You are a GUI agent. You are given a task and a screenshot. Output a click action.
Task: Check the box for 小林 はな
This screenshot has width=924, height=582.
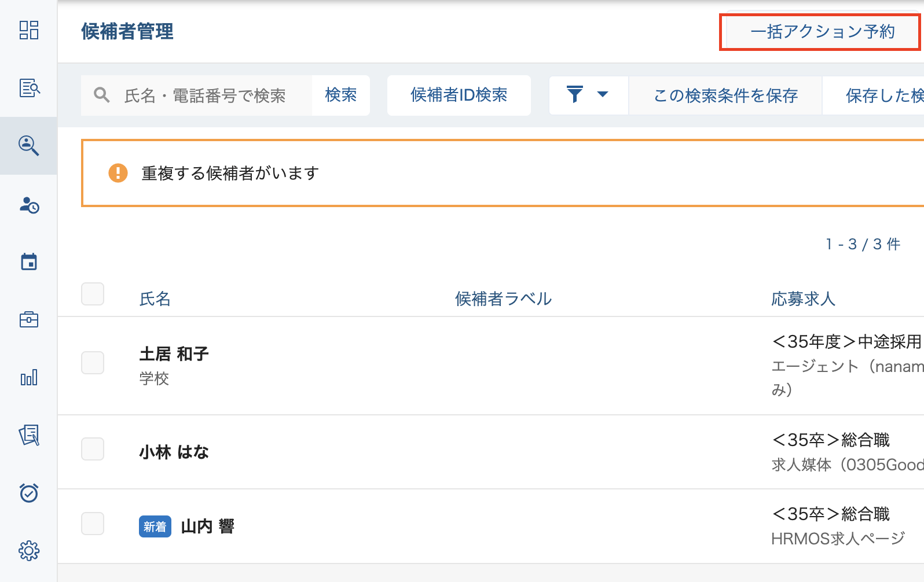(93, 449)
